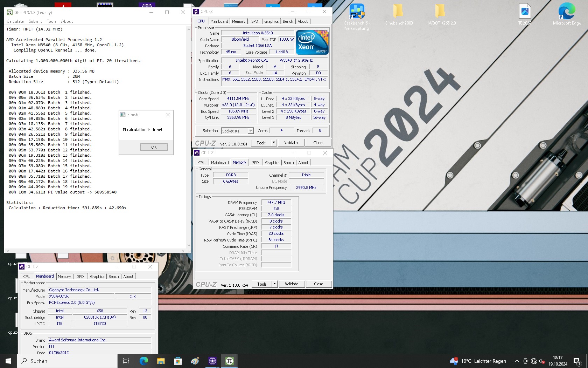Viewport: 588px width, 368px height.
Task: Select CPU tab in Mainboard CPU-Z window
Action: [27, 277]
